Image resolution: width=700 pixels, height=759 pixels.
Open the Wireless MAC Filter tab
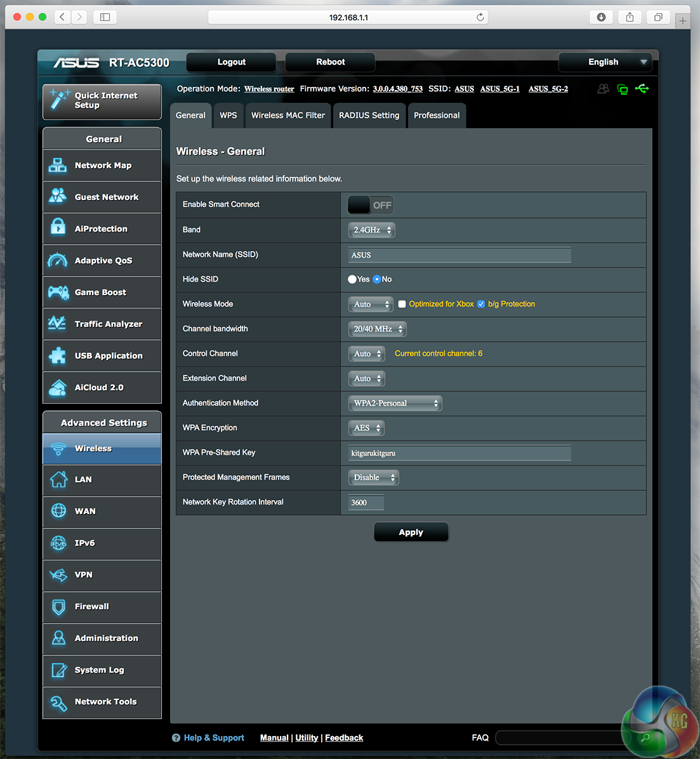287,115
